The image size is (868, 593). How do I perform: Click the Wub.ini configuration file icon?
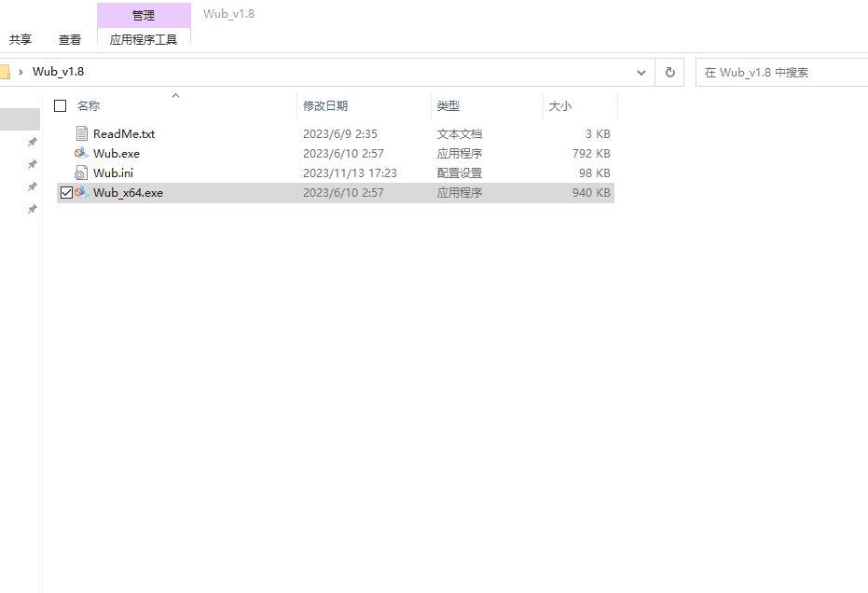coord(82,173)
